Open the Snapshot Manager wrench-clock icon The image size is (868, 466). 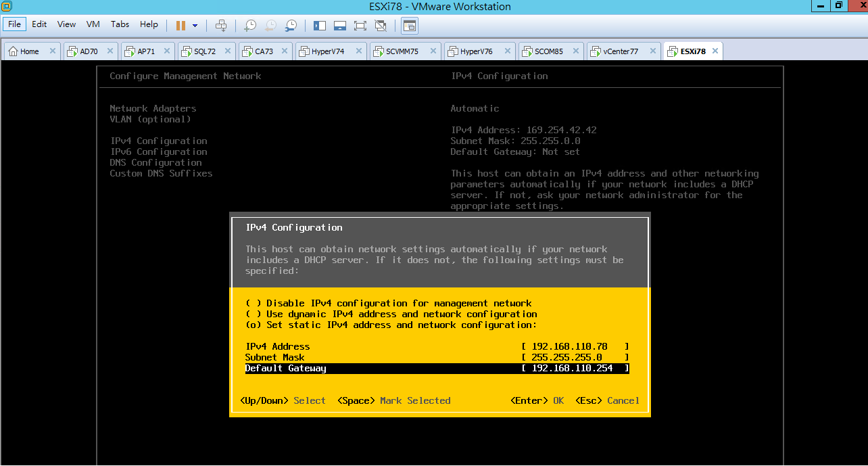tap(291, 26)
